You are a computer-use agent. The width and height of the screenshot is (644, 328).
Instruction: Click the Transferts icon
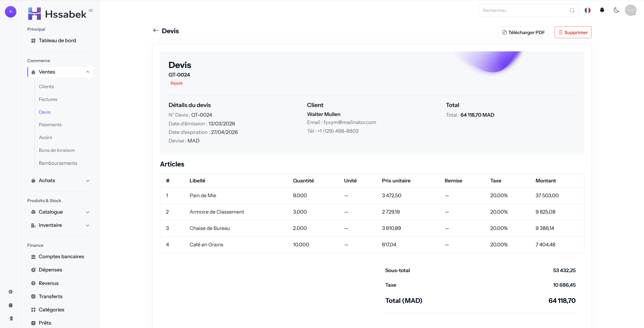click(33, 296)
